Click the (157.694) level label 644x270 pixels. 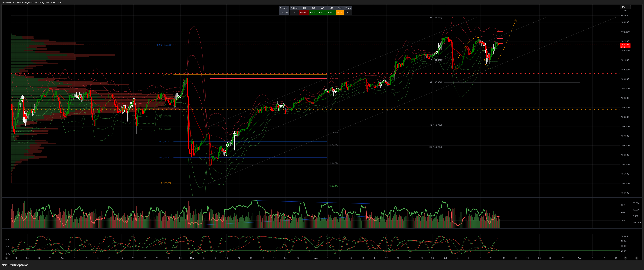tap(333, 132)
